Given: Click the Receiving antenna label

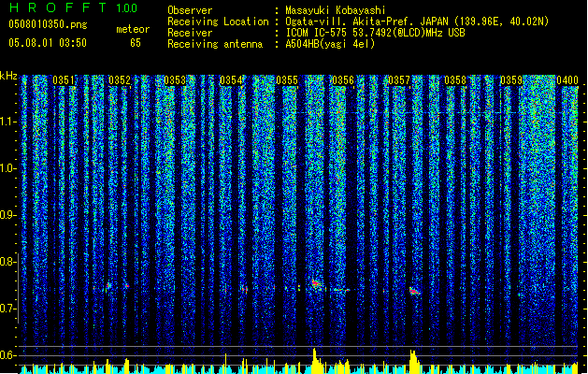Looking at the screenshot, I should (215, 44).
